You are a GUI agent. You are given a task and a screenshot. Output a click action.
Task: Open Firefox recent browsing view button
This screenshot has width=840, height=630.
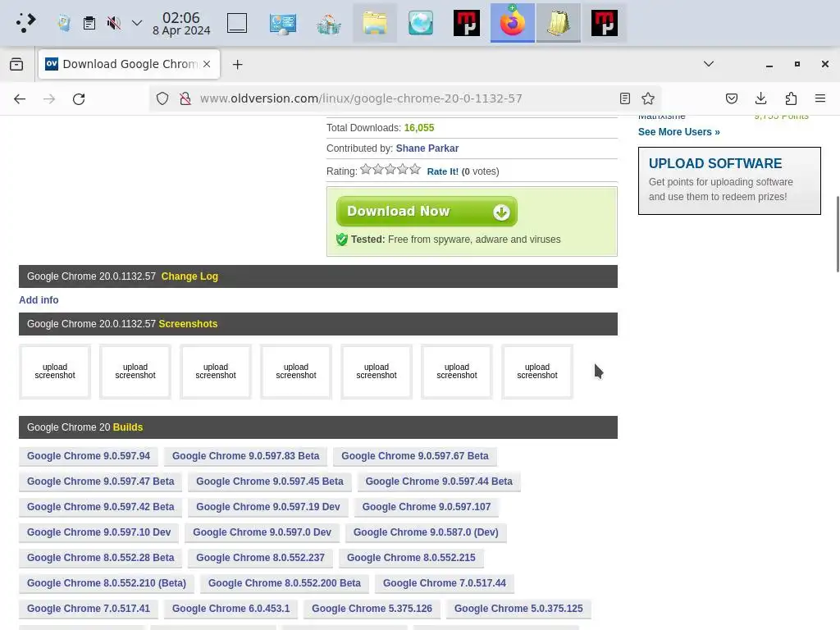point(16,64)
